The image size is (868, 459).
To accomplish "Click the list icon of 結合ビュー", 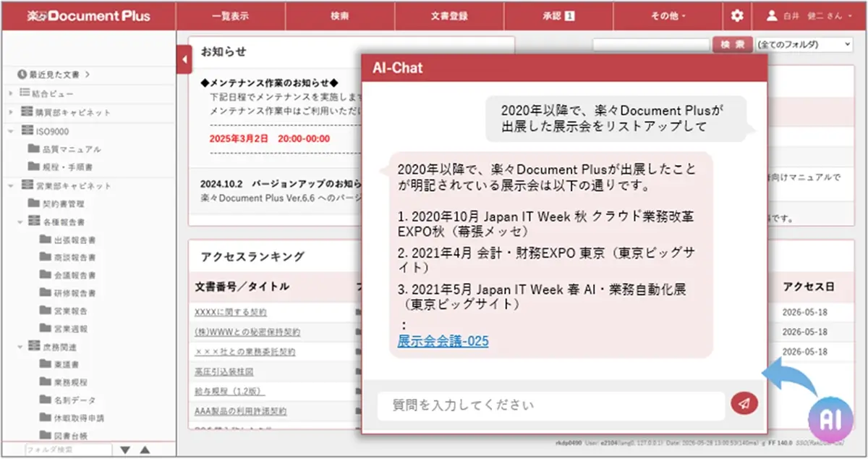I will coord(25,93).
